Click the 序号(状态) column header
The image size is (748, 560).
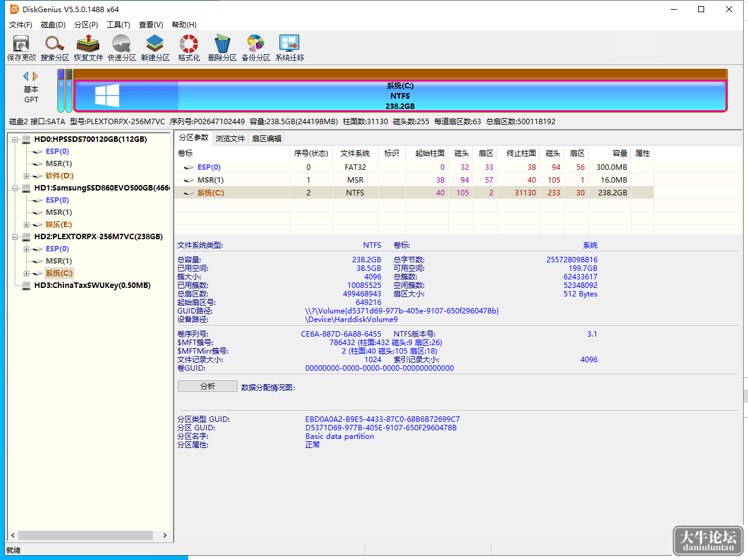click(311, 153)
